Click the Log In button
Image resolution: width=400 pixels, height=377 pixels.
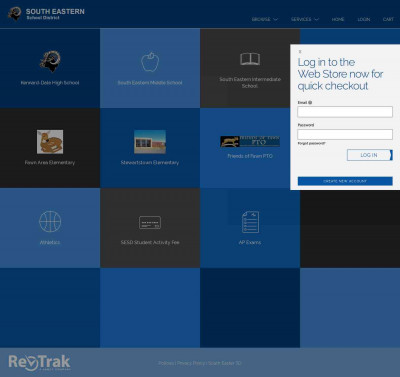[370, 155]
